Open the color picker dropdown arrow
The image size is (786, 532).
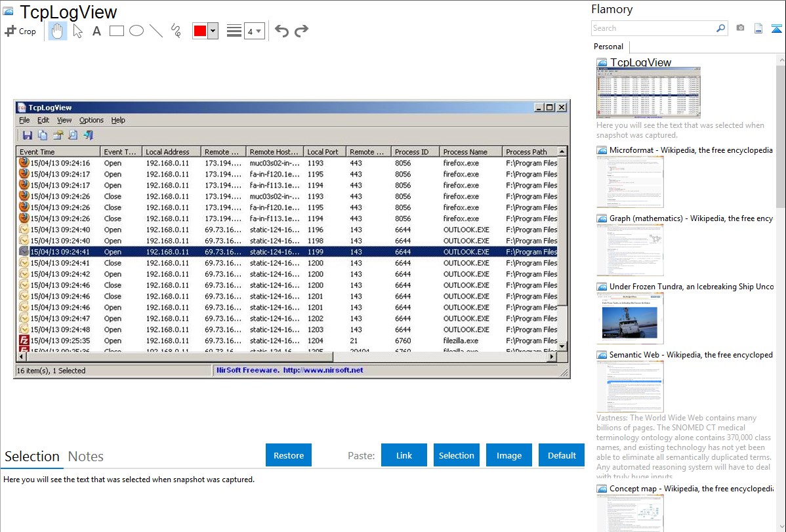pyautogui.click(x=213, y=31)
